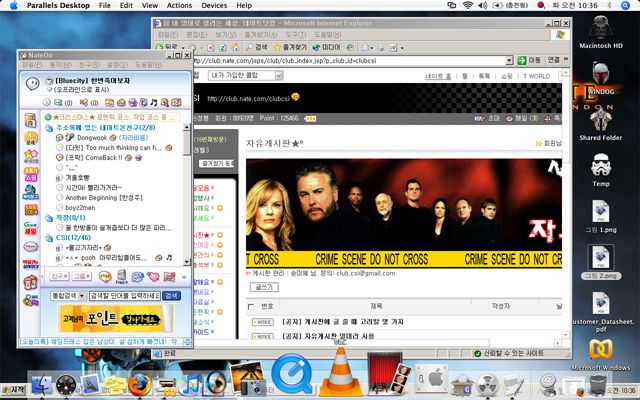Image resolution: width=640 pixels, height=400 pixels.
Task: Click the 이동 Go button in Internet Explorer
Action: [530, 60]
